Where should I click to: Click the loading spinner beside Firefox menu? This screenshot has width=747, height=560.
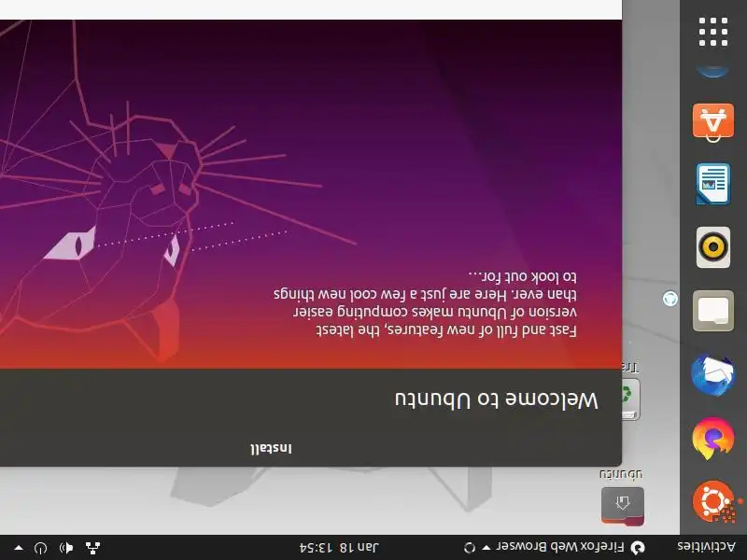click(x=470, y=548)
